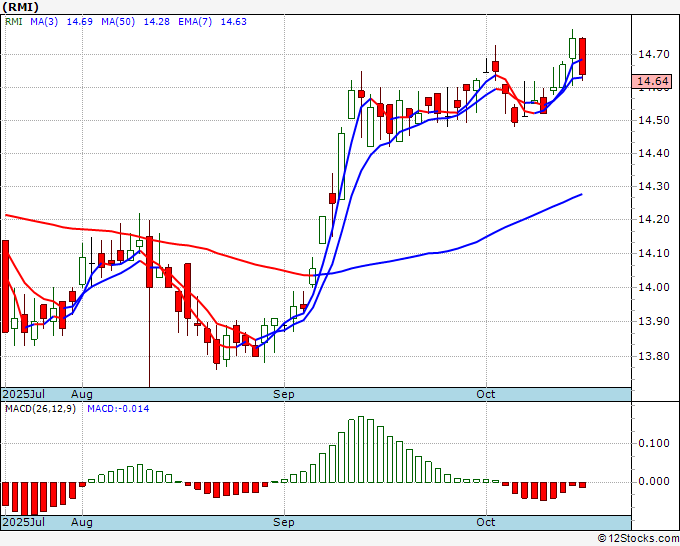
Task: Click the EMA(7) legend label
Action: 195,22
